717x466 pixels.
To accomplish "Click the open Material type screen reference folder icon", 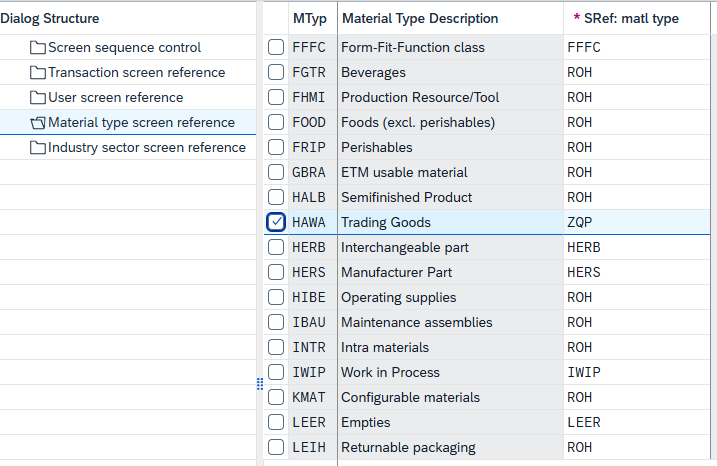I will pyautogui.click(x=38, y=123).
